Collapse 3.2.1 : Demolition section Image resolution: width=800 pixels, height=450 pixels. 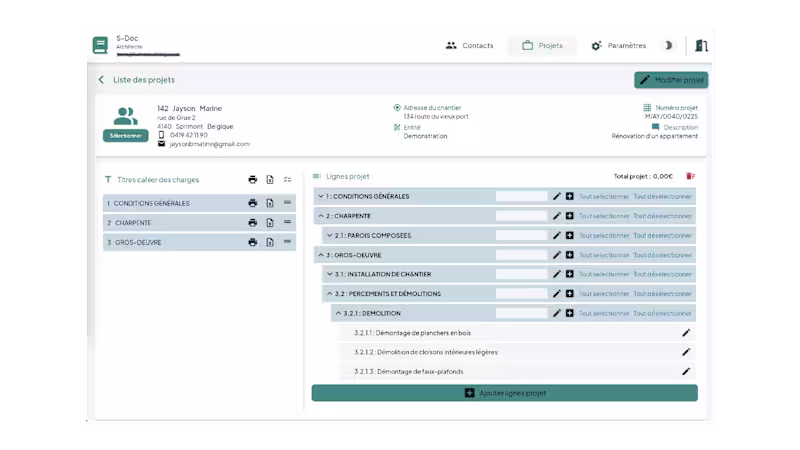[x=338, y=313]
